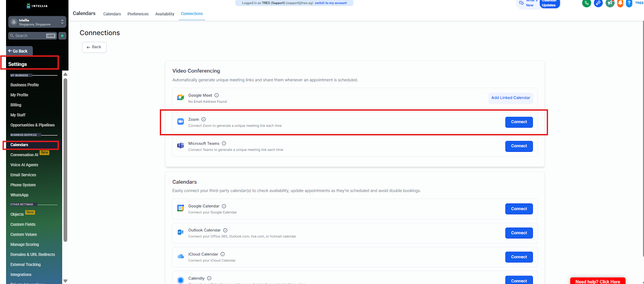
Task: Click the What's New chat icon
Action: click(x=521, y=3)
